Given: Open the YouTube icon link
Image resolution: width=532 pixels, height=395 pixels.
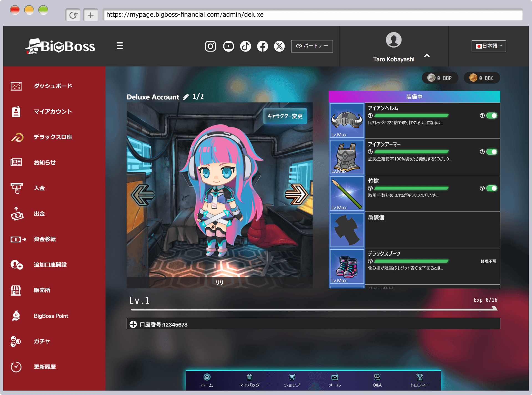Looking at the screenshot, I should pos(228,46).
